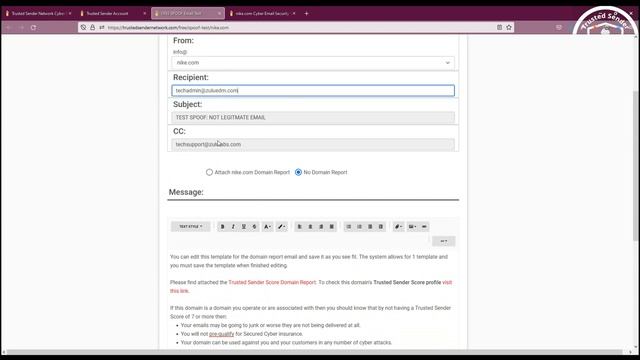Click the CC email field
Image resolution: width=640 pixels, height=360 pixels.
[x=313, y=144]
